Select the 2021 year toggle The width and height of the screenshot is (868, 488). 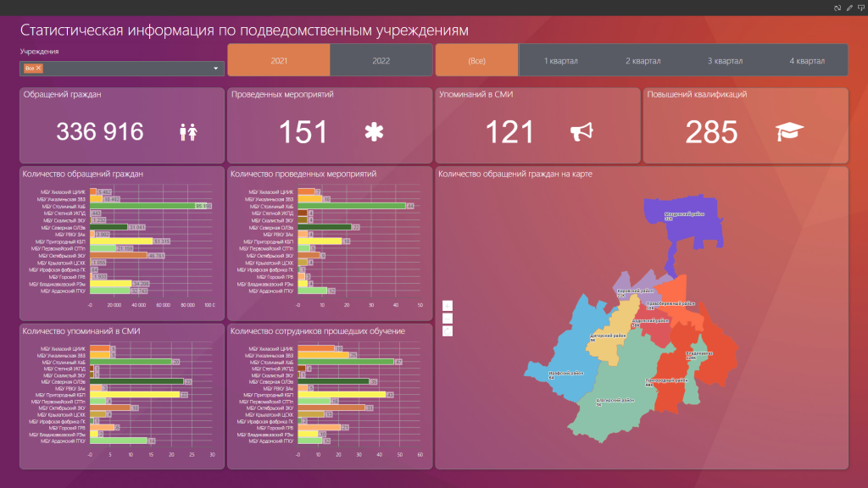(x=279, y=60)
